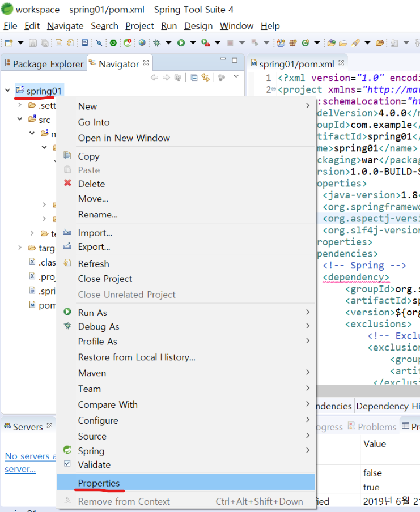Click the Skip All Breakpoints icon

(99, 43)
